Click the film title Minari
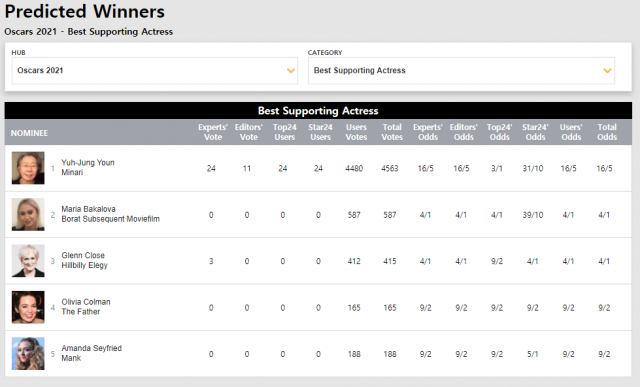Image resolution: width=640 pixels, height=387 pixels. pos(72,172)
